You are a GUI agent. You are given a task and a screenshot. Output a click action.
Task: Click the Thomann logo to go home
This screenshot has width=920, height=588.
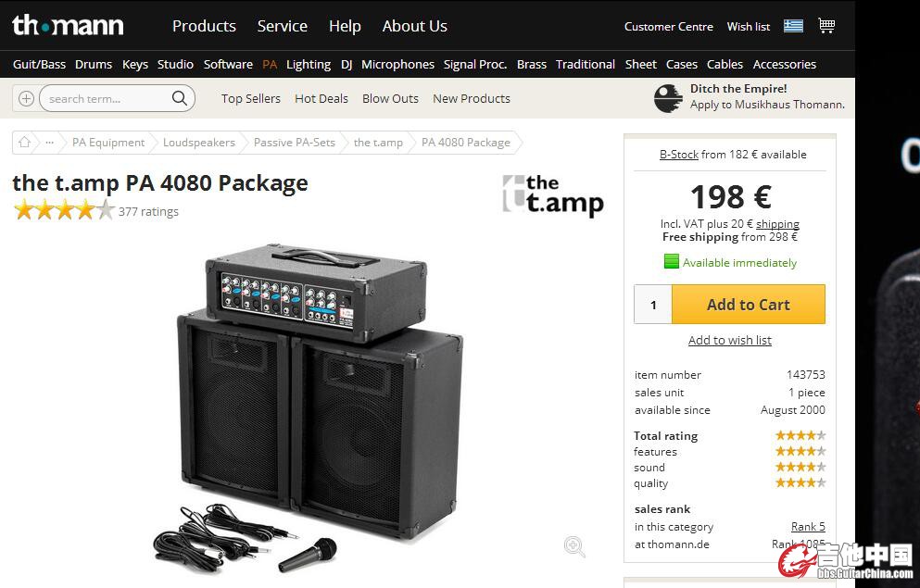click(67, 25)
